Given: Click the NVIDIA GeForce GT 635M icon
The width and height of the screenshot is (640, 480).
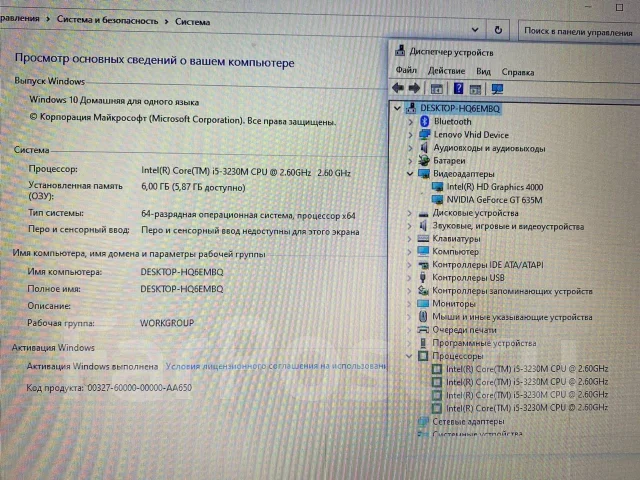Looking at the screenshot, I should pos(437,200).
